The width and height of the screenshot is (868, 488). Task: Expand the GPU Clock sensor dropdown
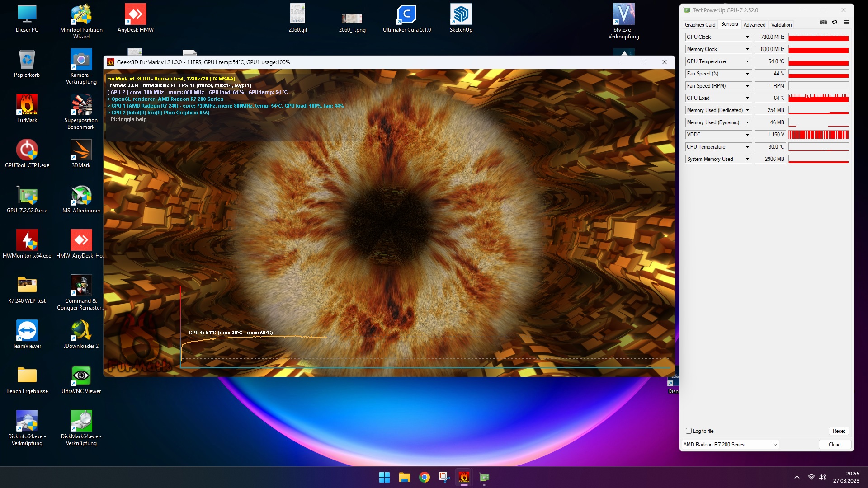click(747, 37)
